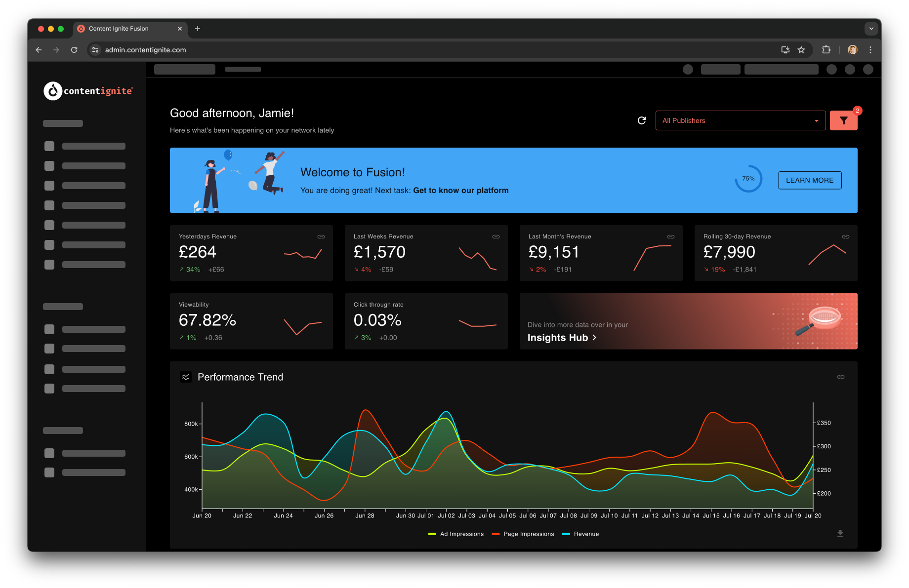
Task: Click the Jul 01 x-axis label
Action: [426, 515]
